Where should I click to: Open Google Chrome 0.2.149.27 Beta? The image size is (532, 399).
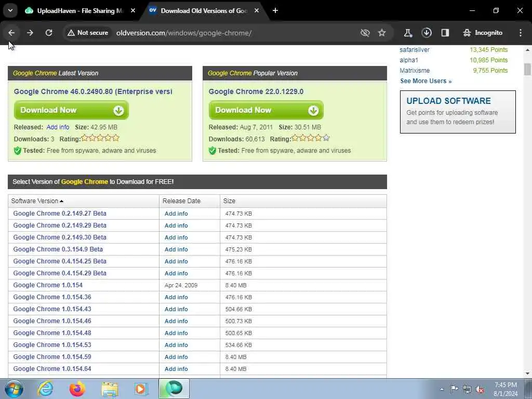(60, 214)
